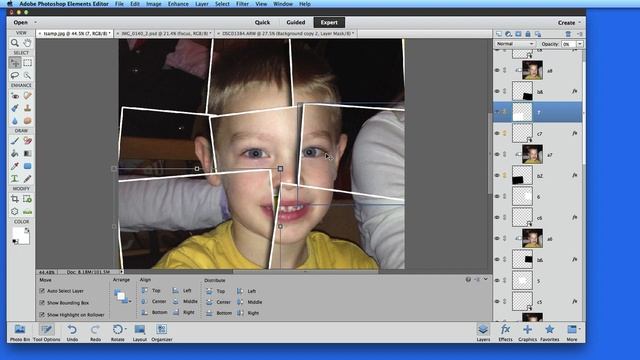Screen dimensions: 640x360
Task: Open the status bar document info arrow
Action: [x=122, y=271]
